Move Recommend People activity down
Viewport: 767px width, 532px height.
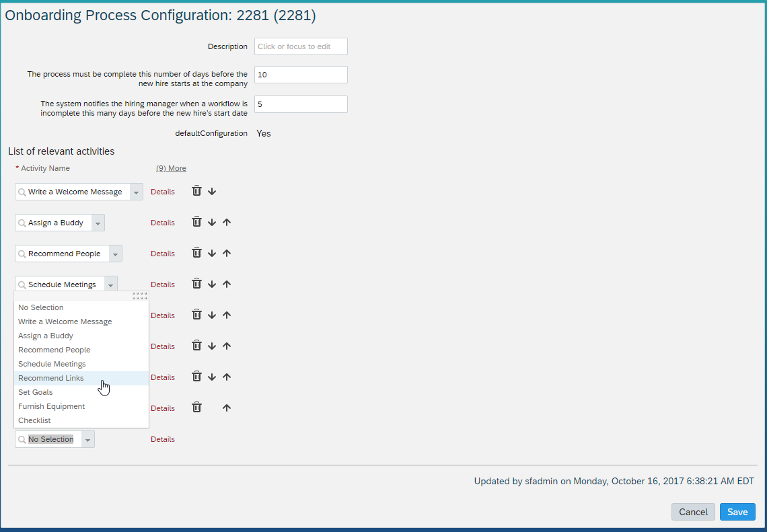click(212, 254)
